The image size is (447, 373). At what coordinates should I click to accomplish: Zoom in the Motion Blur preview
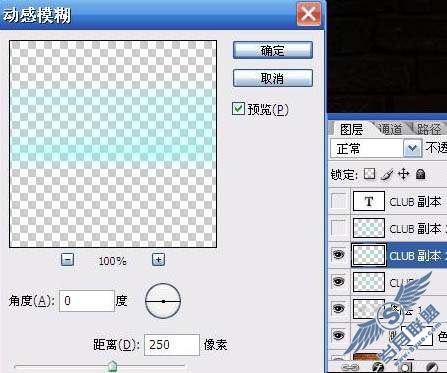(x=158, y=259)
